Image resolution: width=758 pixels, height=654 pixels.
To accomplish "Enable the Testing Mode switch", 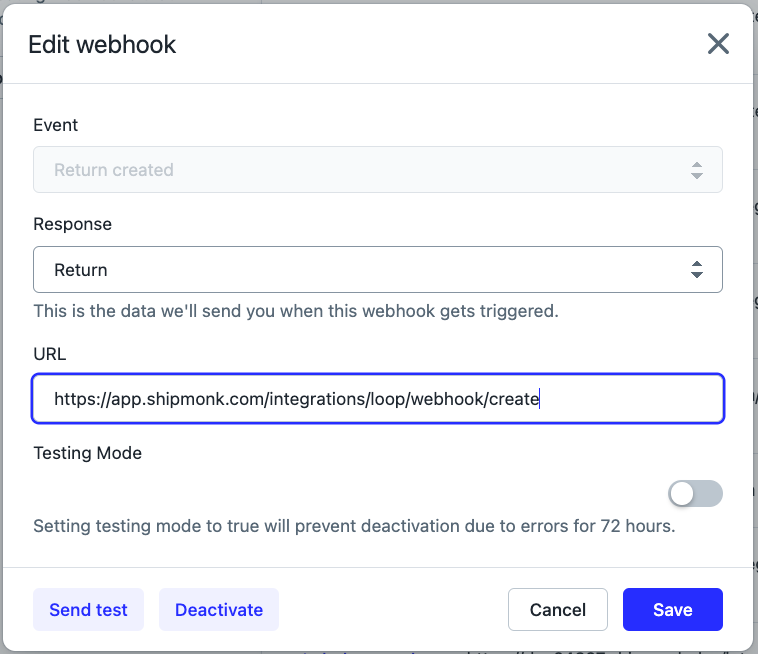I will 695,494.
